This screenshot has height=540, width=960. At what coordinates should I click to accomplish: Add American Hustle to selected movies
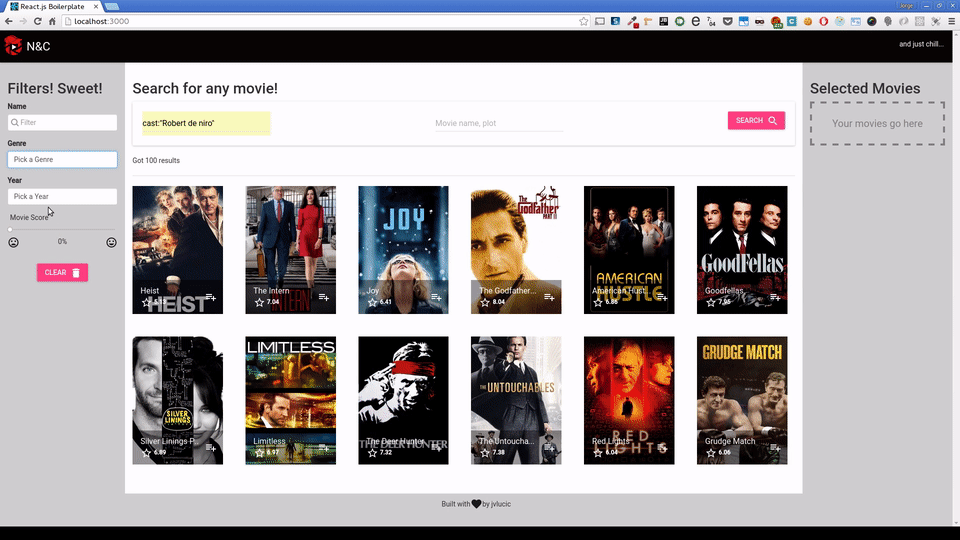tap(662, 297)
